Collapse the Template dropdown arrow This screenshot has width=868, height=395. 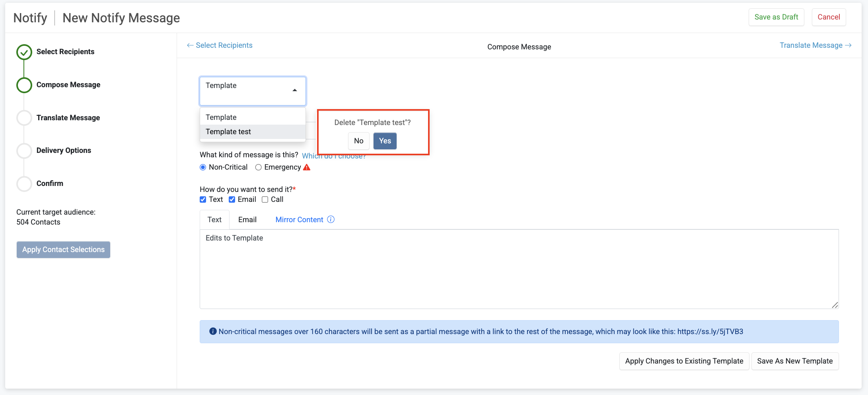[x=295, y=90]
